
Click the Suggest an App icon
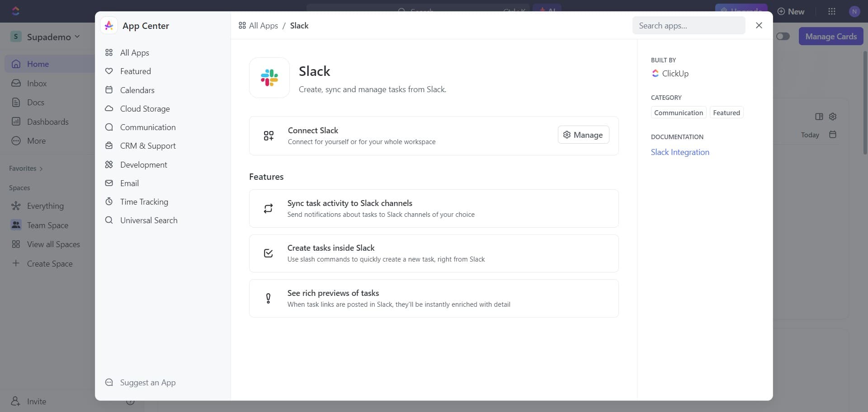click(109, 382)
